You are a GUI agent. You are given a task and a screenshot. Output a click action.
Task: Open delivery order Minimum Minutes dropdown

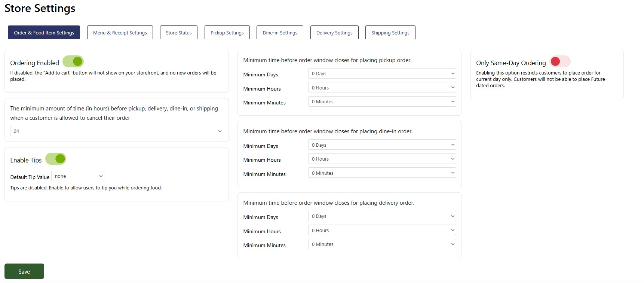coord(382,244)
